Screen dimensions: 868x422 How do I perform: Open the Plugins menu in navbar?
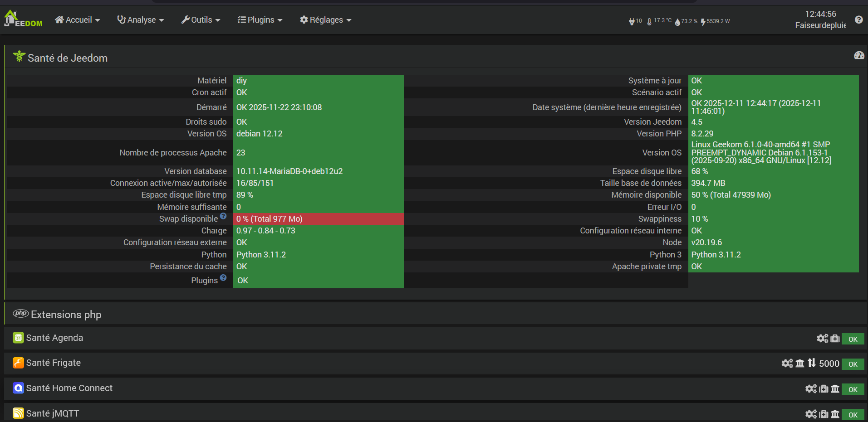pos(260,20)
